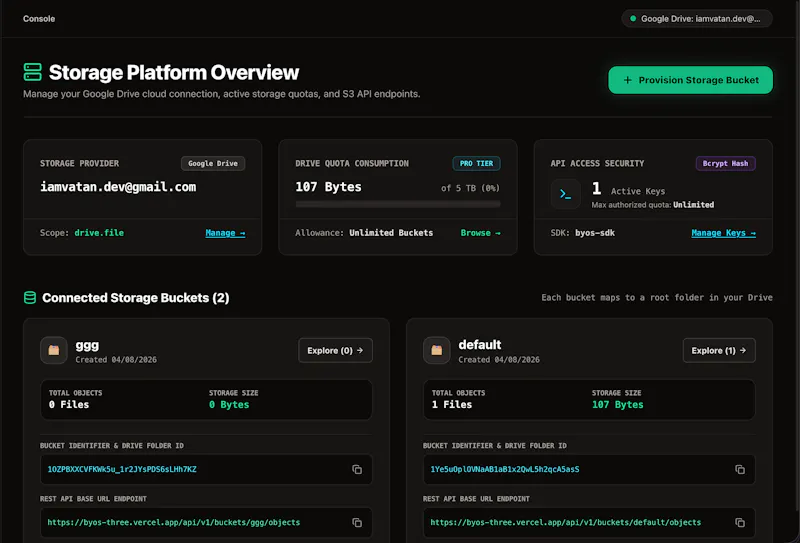The image size is (800, 543).
Task: Click the 0 Files total in the ggg bucket
Action: click(x=69, y=405)
